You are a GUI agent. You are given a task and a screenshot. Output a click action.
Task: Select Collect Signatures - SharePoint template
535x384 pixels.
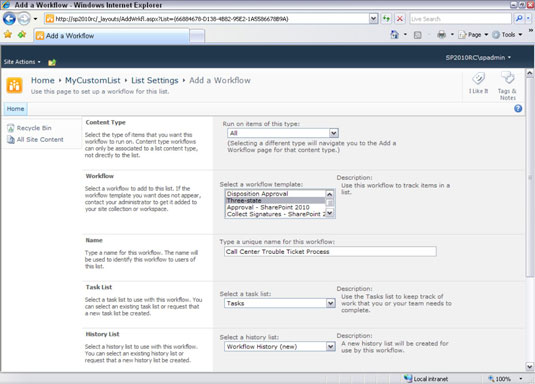[x=276, y=214]
